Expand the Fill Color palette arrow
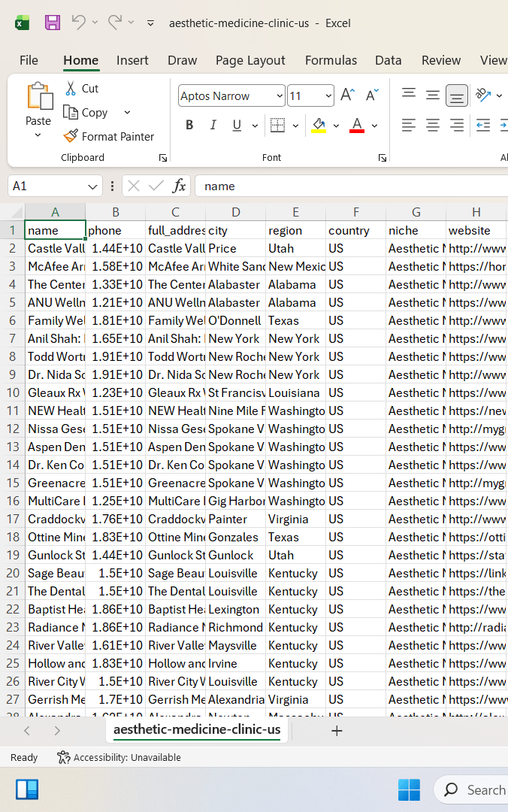The height and width of the screenshot is (812, 508). point(336,126)
